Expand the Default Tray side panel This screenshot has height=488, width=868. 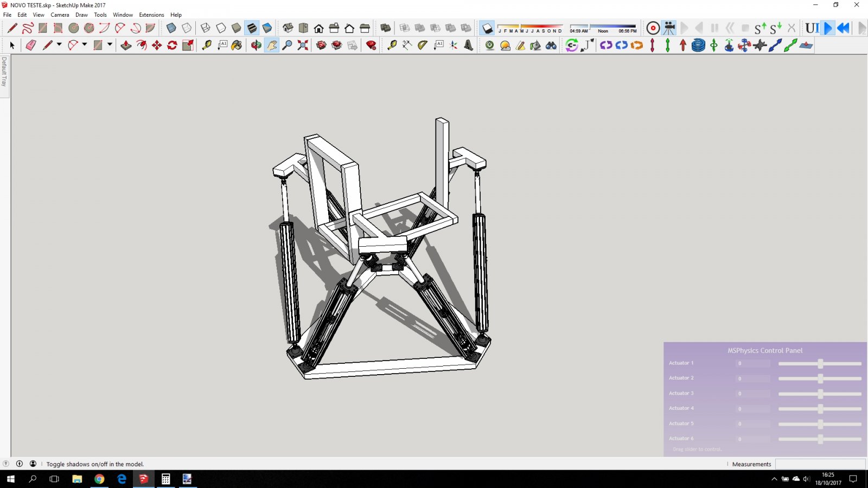click(4, 72)
